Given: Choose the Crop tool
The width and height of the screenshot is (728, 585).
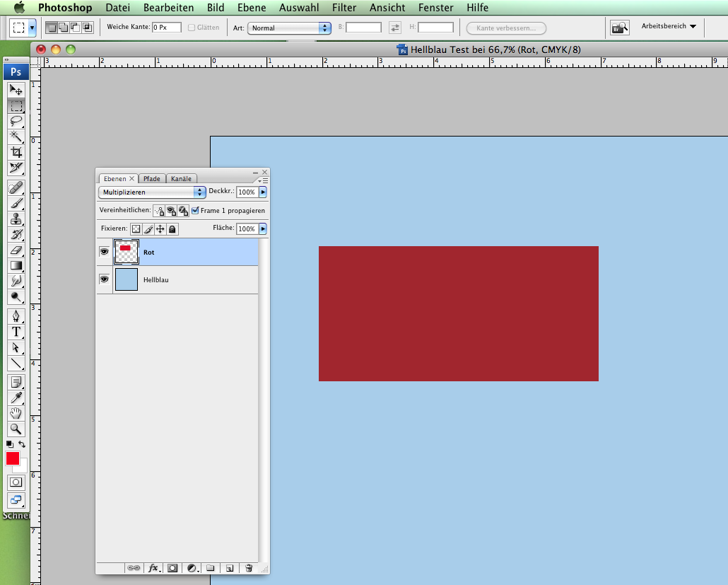Looking at the screenshot, I should (16, 152).
